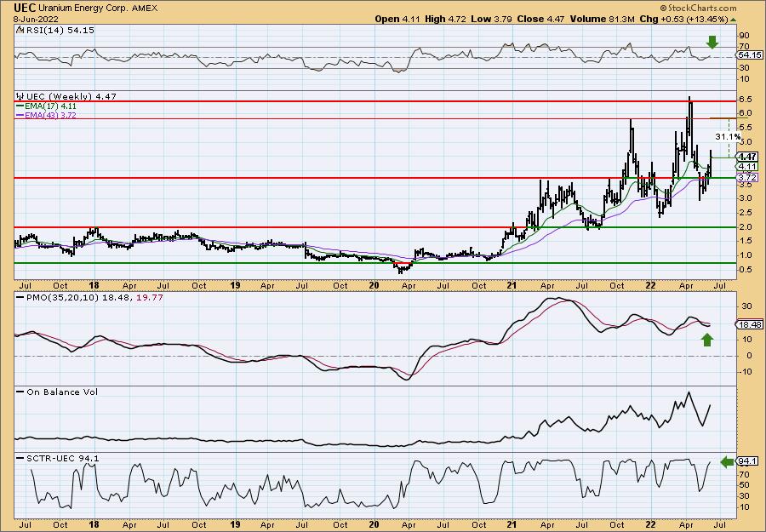Click the line glyph before RSI(14) label
The height and width of the screenshot is (532, 766).
(20, 30)
